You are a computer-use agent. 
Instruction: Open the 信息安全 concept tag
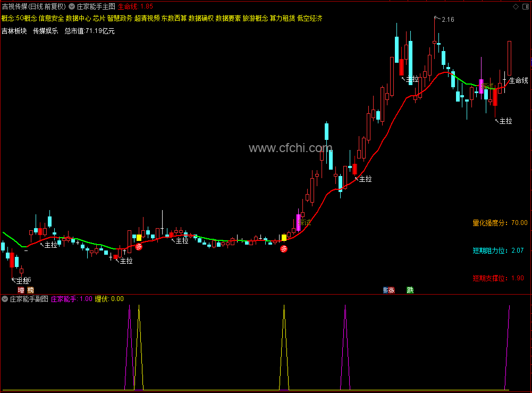[51, 18]
